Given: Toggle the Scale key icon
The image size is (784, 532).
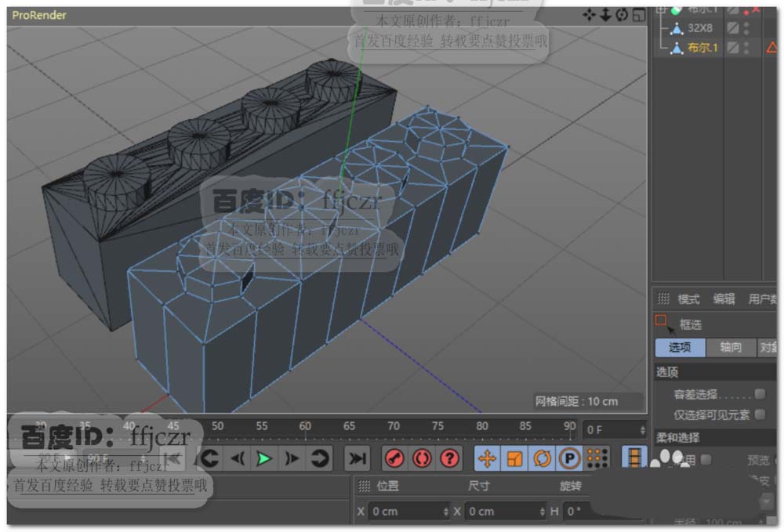Looking at the screenshot, I should tap(514, 458).
